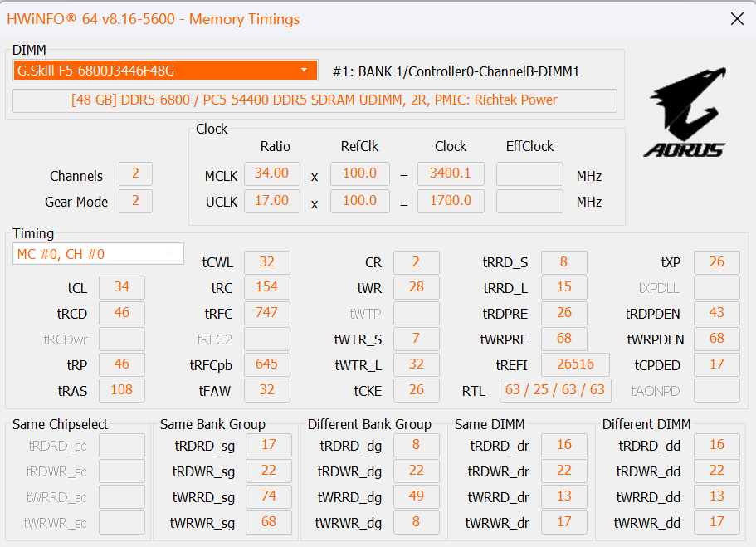Click the tREFI value 26516
Viewport: 756px width, 547px height.
[x=575, y=364]
